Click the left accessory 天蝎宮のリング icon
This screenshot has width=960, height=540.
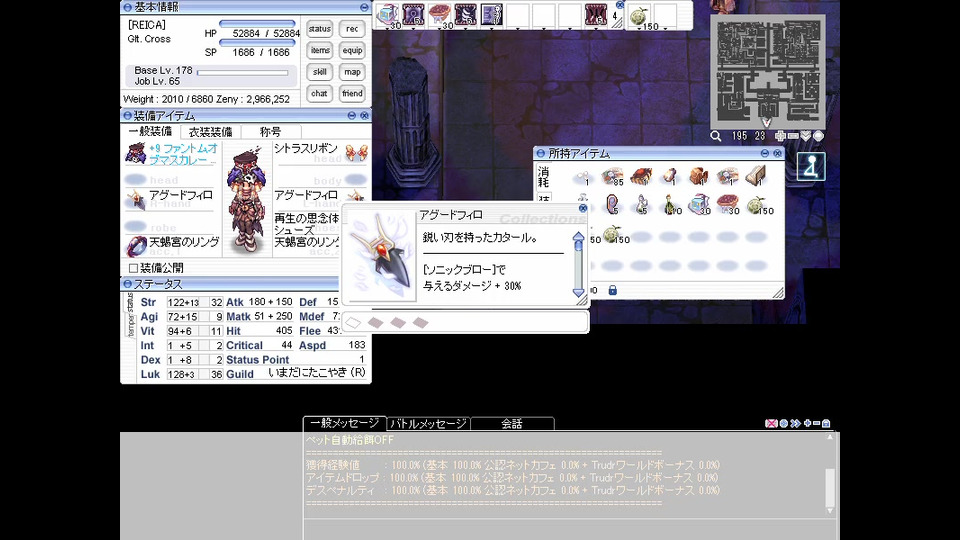pos(135,246)
